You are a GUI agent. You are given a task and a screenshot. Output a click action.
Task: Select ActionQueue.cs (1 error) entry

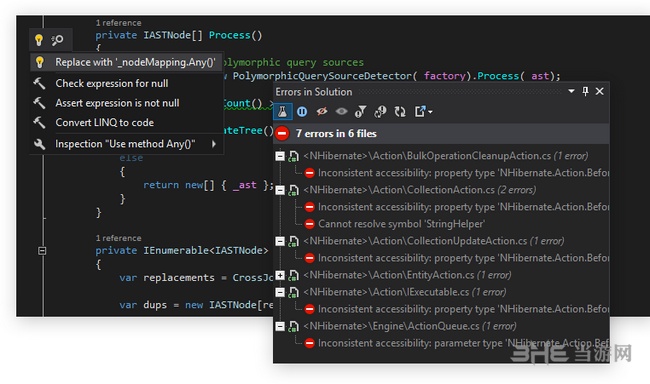[410, 326]
